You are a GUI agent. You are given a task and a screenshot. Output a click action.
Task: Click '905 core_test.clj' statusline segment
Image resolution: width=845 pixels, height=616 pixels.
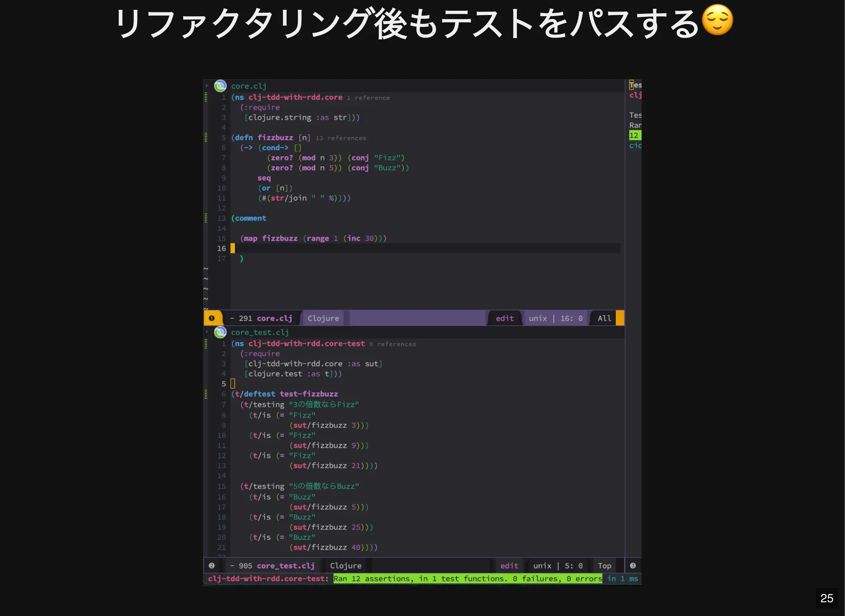click(x=276, y=566)
